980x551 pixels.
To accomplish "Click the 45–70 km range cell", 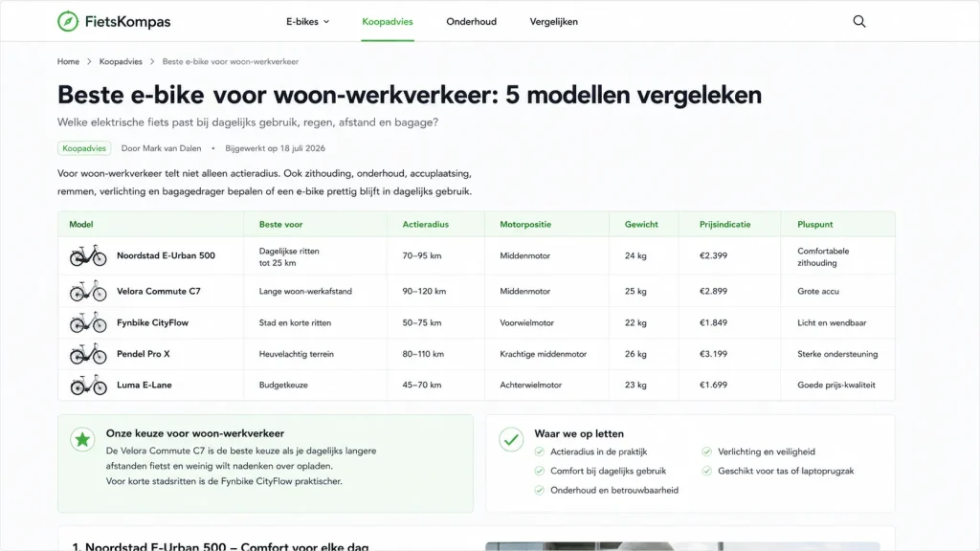I will pos(422,385).
